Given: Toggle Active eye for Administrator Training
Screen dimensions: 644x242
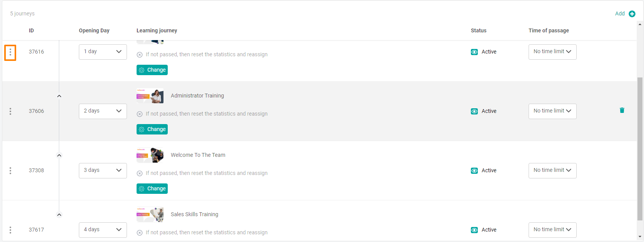Looking at the screenshot, I should pos(474,111).
